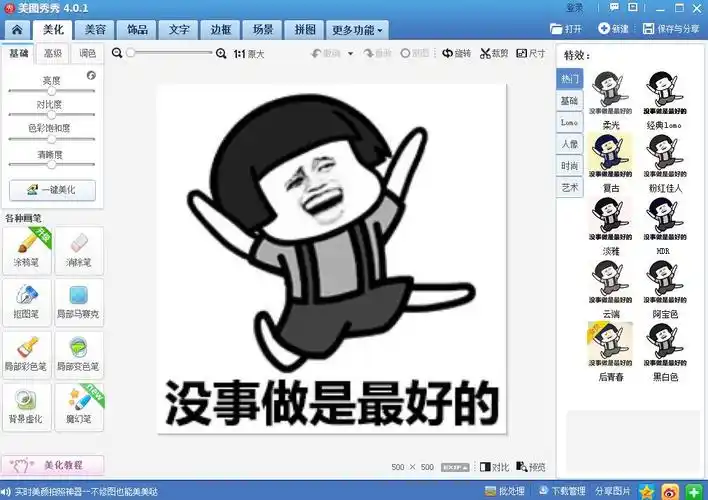Viewport: 708px width, 500px height.
Task: Switch to the 文字 tab
Action: (x=179, y=30)
